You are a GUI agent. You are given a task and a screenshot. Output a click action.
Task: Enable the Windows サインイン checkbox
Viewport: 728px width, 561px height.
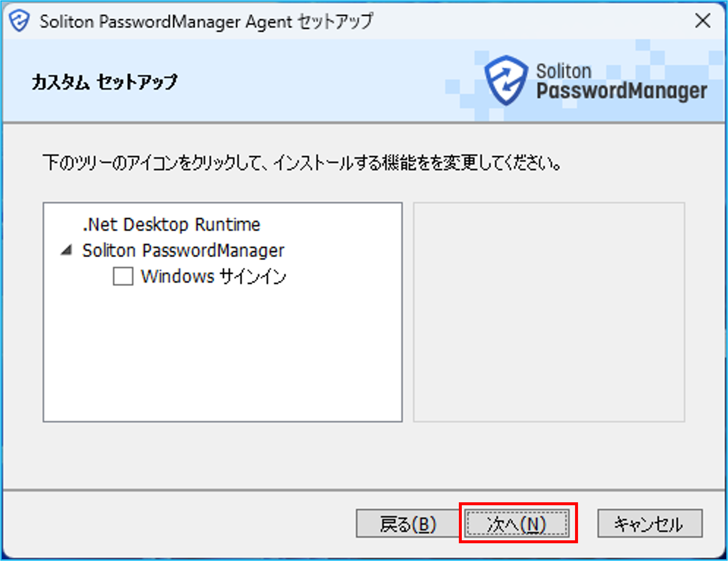tap(123, 276)
